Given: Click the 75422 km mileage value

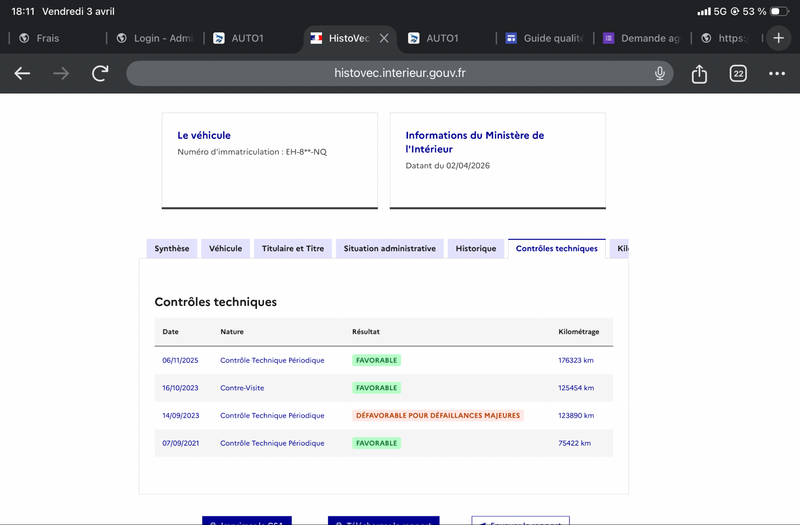Looking at the screenshot, I should [574, 443].
